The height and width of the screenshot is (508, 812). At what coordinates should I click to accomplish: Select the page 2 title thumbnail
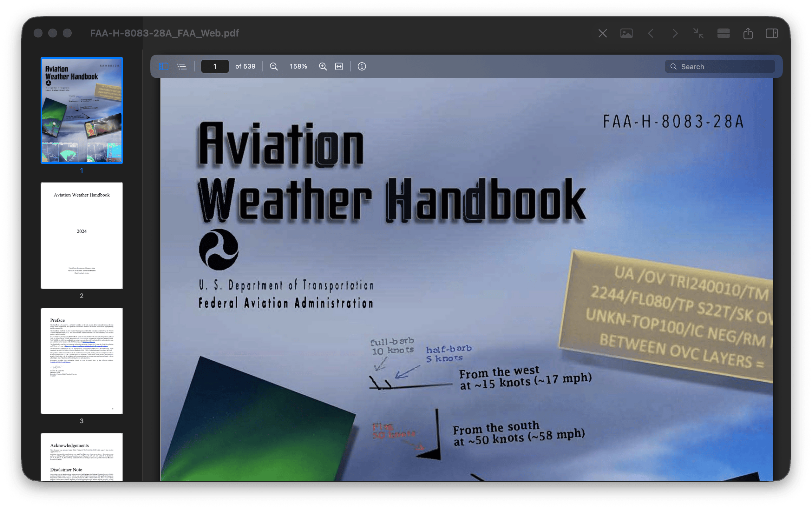[x=82, y=236]
